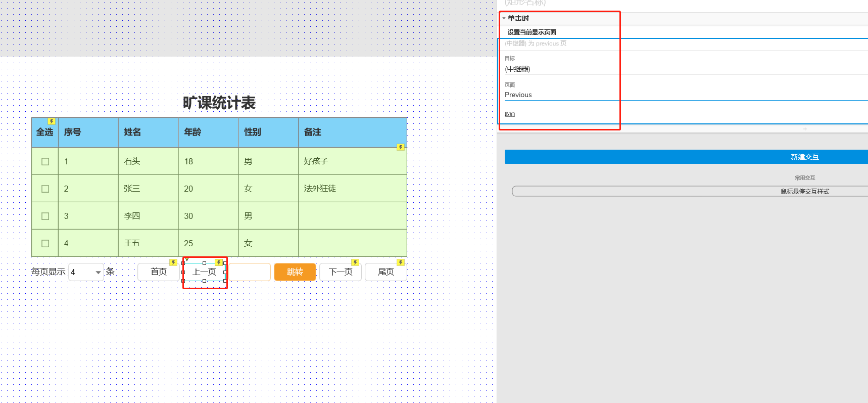Click the 尾页 pagination button
This screenshot has width=868, height=403.
point(386,272)
